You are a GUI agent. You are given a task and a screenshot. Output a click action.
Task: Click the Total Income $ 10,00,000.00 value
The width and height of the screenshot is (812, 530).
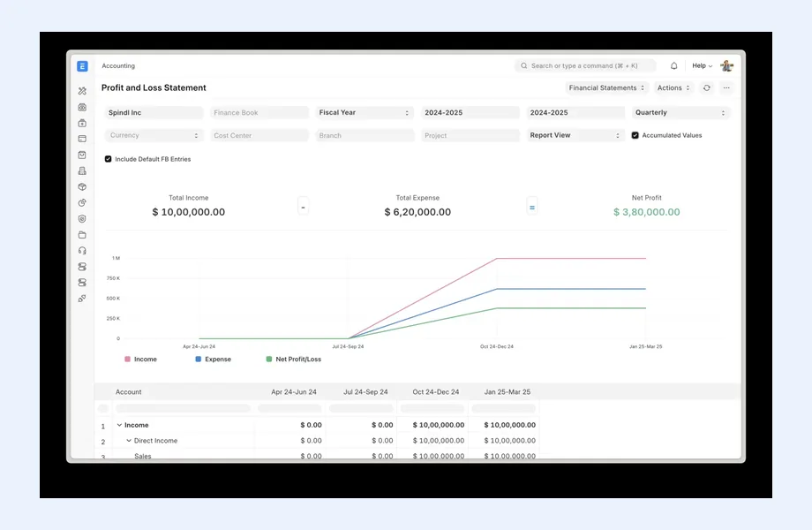pos(189,212)
